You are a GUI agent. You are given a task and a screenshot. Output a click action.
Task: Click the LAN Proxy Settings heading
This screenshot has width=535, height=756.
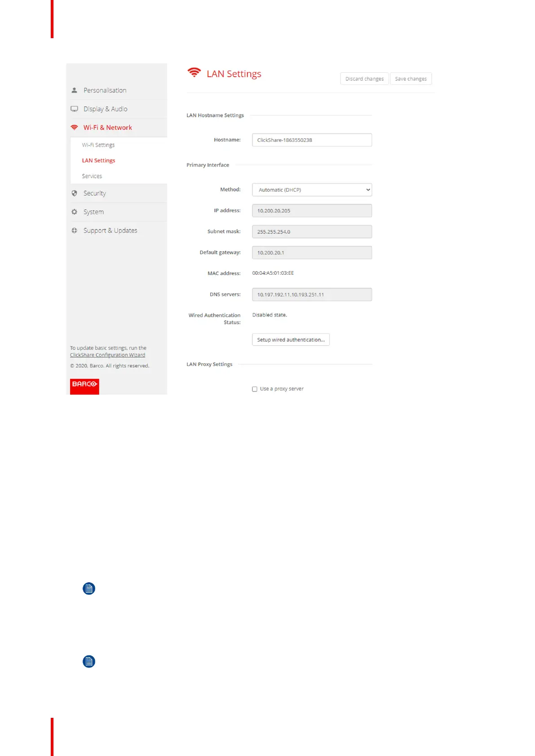pyautogui.click(x=209, y=364)
